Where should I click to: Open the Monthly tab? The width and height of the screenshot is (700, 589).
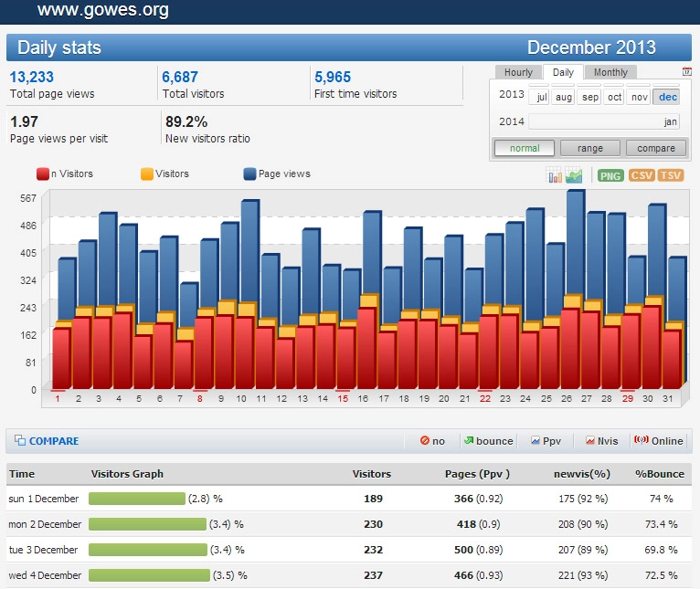(x=610, y=72)
